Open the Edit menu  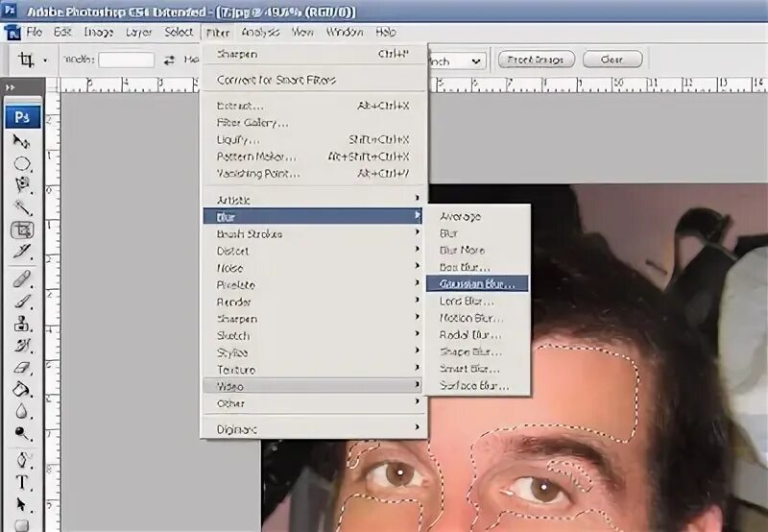(x=62, y=33)
